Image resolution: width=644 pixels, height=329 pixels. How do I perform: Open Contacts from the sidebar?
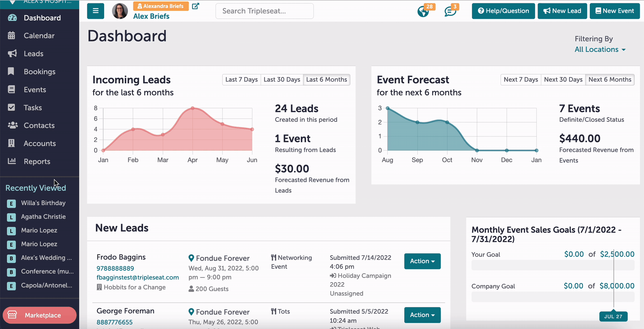[39, 125]
